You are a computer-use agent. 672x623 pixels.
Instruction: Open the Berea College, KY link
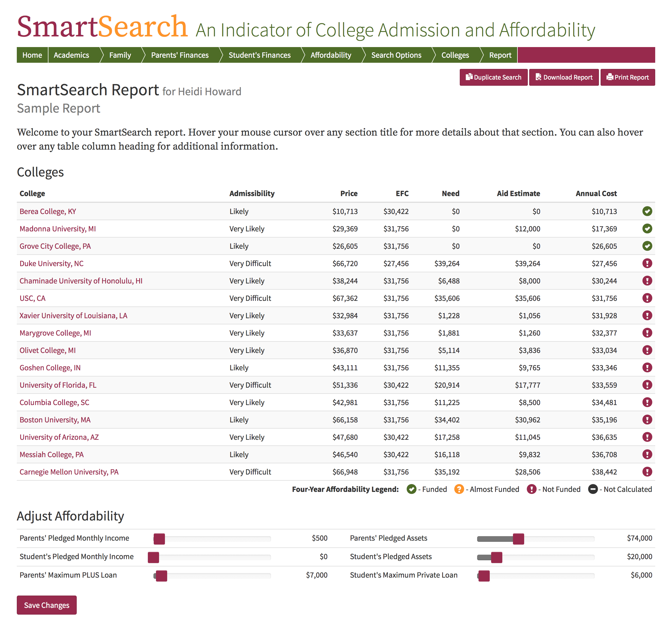point(48,211)
